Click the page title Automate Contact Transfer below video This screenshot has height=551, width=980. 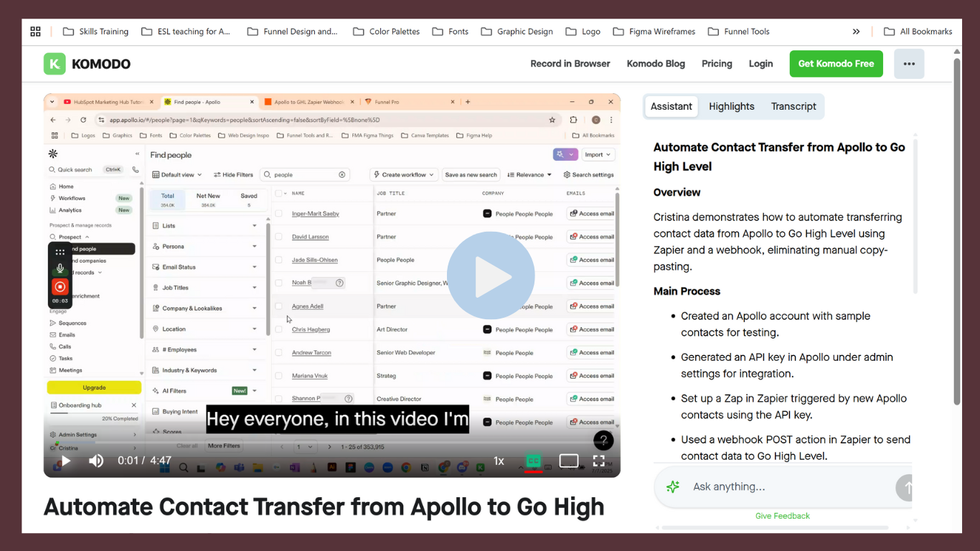324,507
